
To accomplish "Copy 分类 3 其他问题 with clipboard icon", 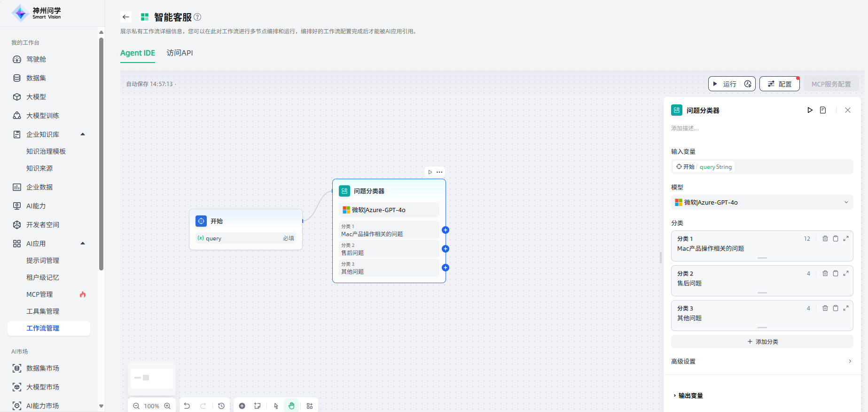I will pyautogui.click(x=836, y=308).
